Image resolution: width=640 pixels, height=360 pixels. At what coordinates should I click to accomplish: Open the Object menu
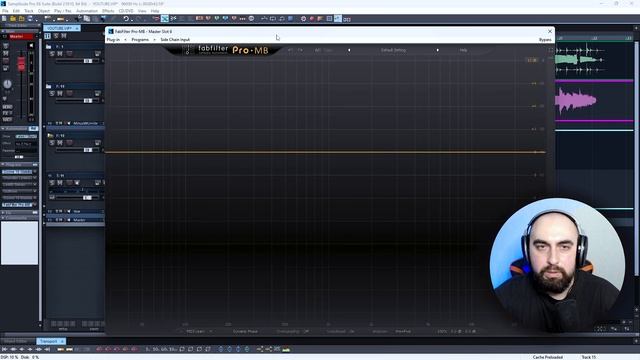(44, 11)
